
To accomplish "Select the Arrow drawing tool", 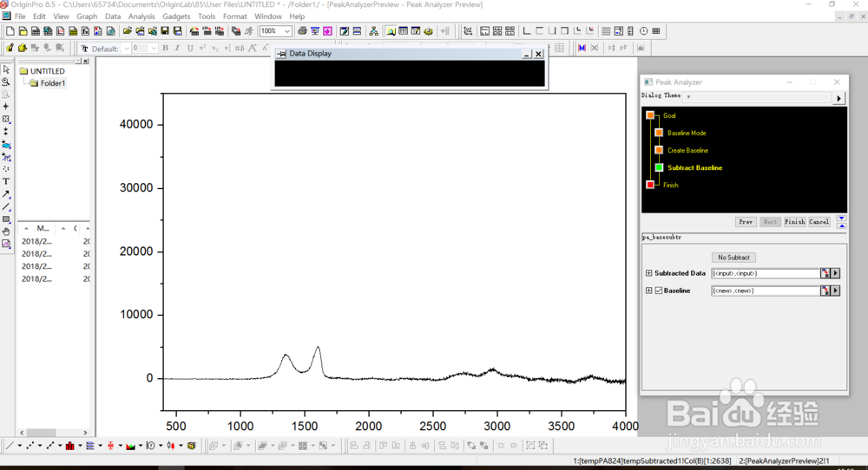I will 6,194.
